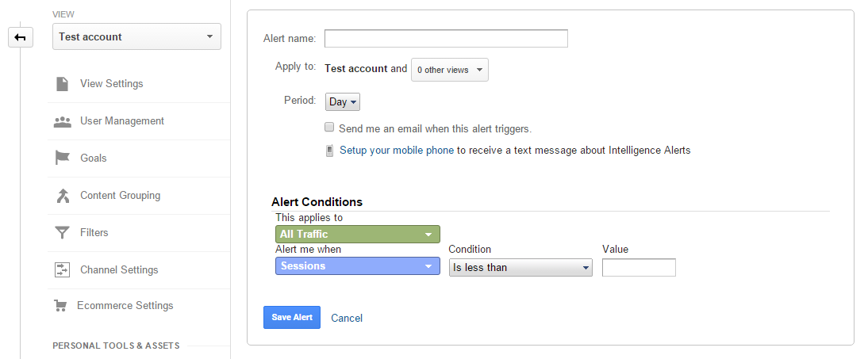Open View Settings page icon

pos(62,84)
